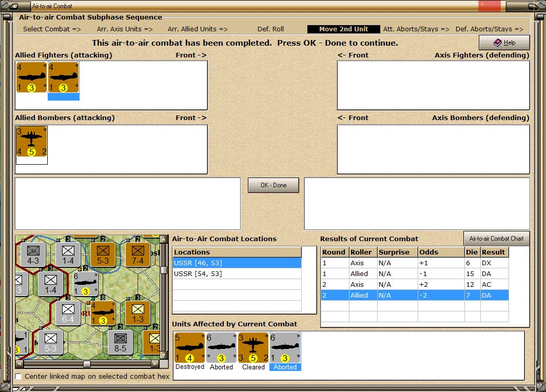
Task: Click the 8-5 grey armor counter on map
Action: tap(120, 343)
